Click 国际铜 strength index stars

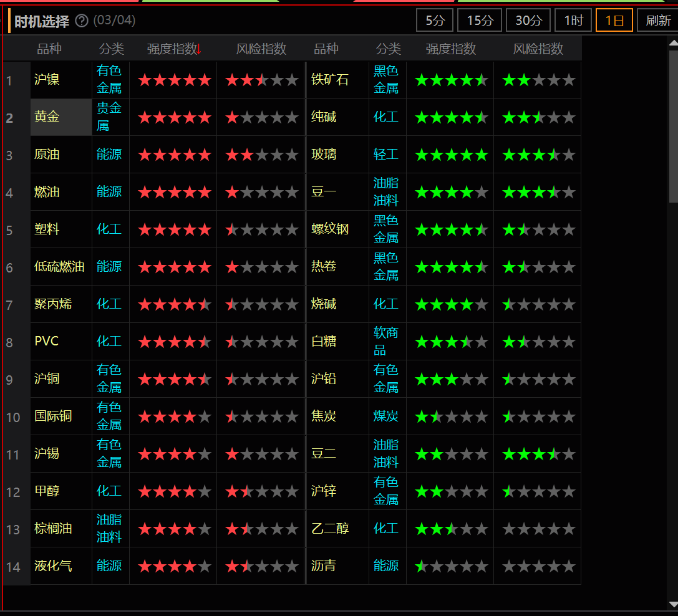tap(175, 417)
